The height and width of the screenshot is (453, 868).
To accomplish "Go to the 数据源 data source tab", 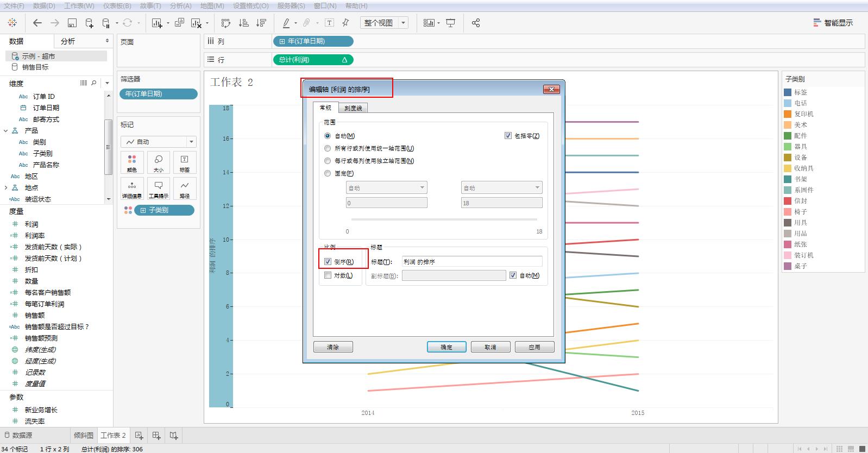I will pos(18,436).
